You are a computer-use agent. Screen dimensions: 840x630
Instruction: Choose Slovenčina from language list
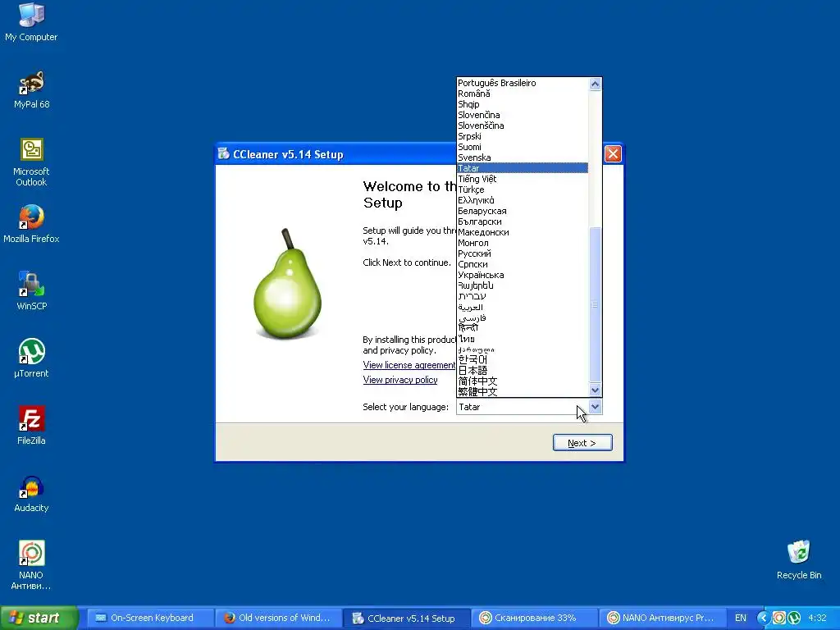pyautogui.click(x=523, y=115)
